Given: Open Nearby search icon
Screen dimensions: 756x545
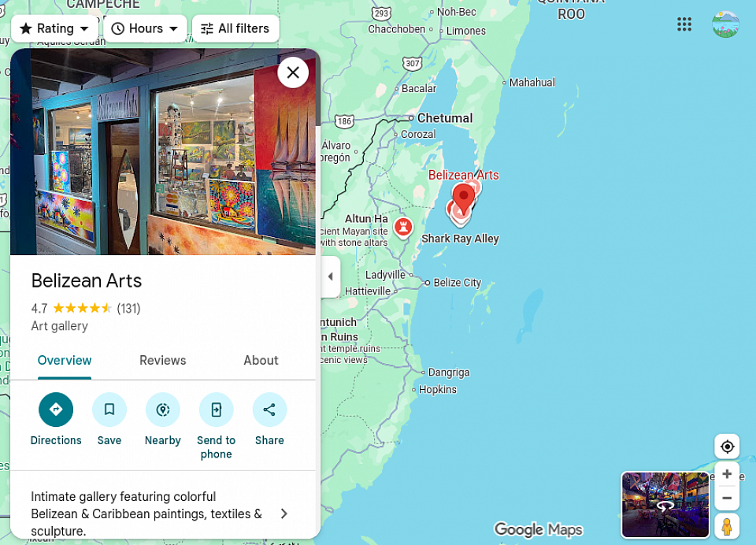Looking at the screenshot, I should coord(163,410).
